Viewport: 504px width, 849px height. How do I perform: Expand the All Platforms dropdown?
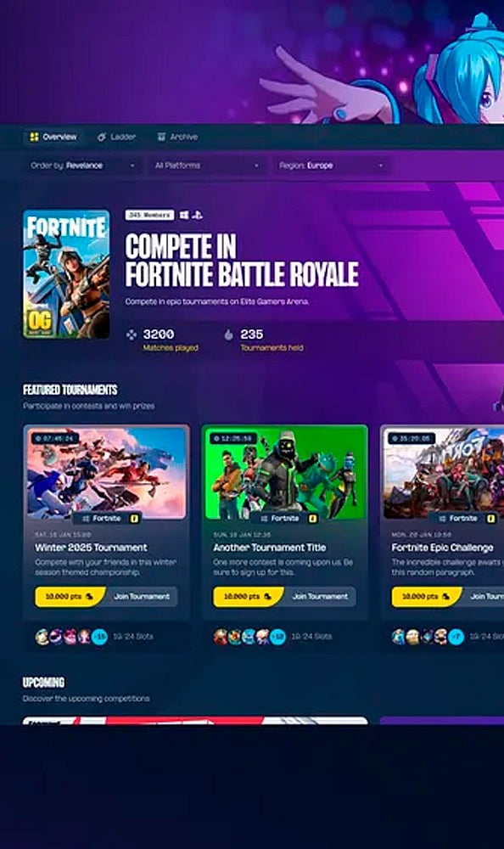pyautogui.click(x=207, y=166)
